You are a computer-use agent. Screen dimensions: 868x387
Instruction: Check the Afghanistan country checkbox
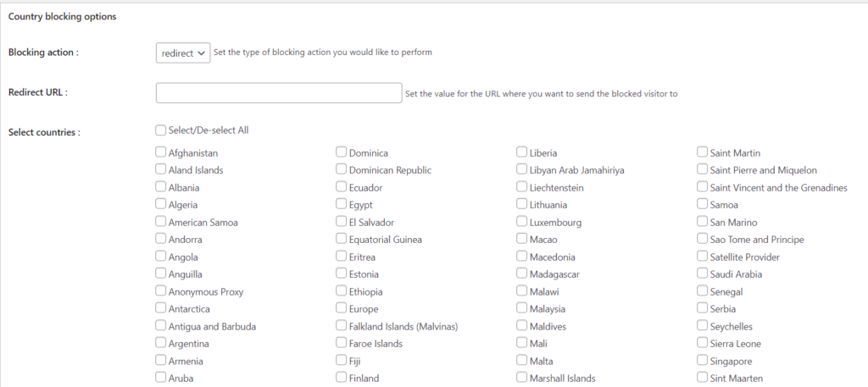[161, 152]
